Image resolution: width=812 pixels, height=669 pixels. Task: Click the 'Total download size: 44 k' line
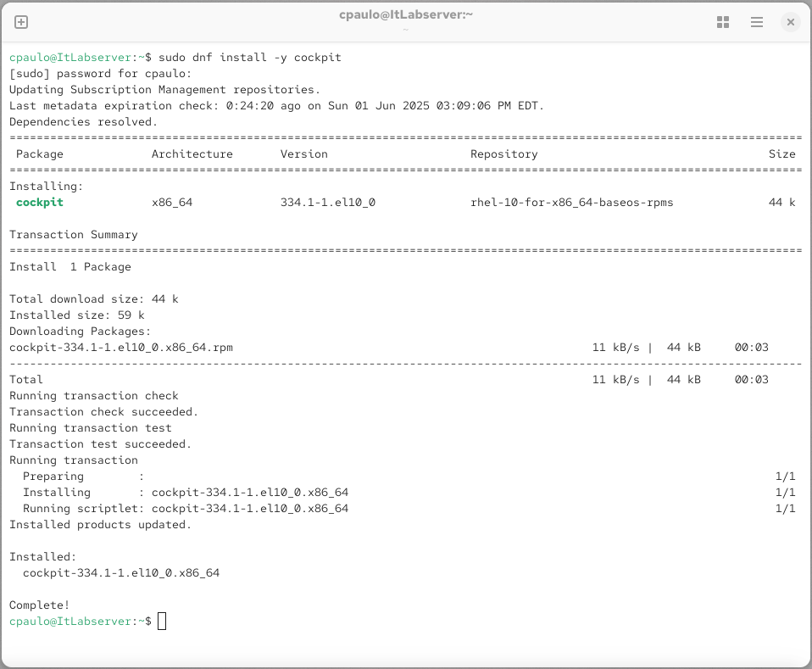coord(93,299)
